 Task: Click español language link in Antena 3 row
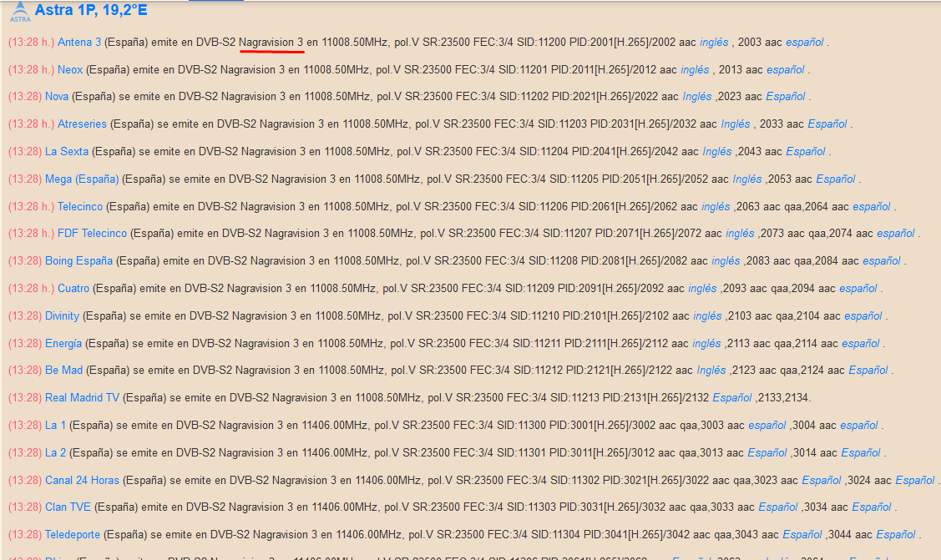coord(805,42)
